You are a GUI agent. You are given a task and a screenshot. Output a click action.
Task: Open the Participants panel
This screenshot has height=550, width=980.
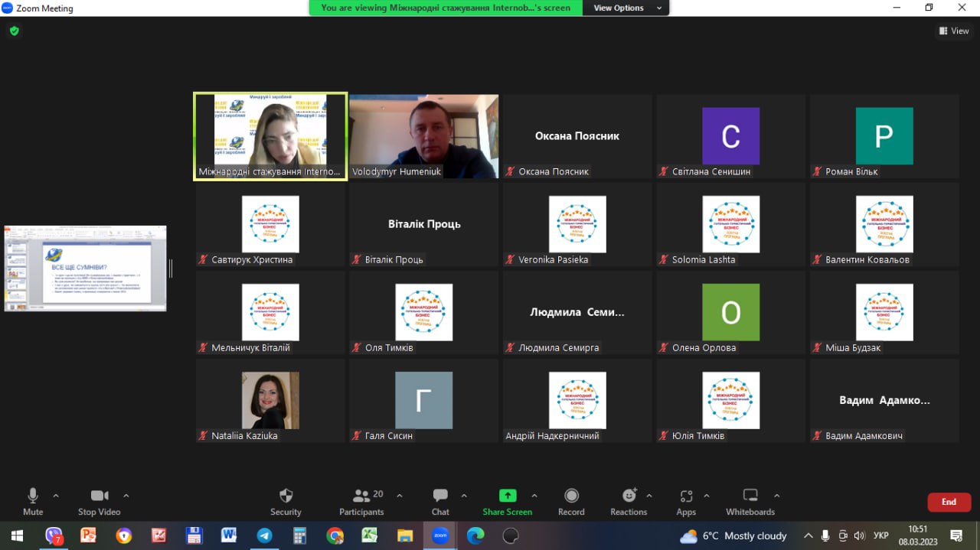tap(361, 496)
